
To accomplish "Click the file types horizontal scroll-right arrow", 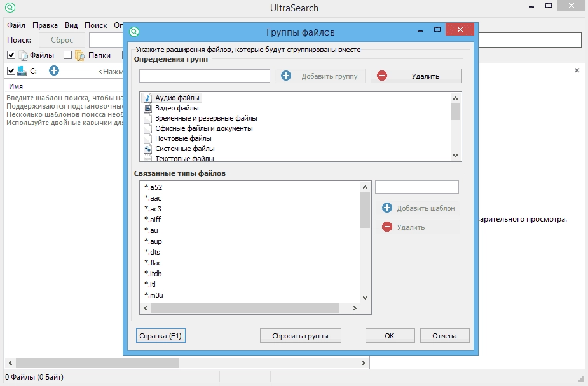I will 354,308.
